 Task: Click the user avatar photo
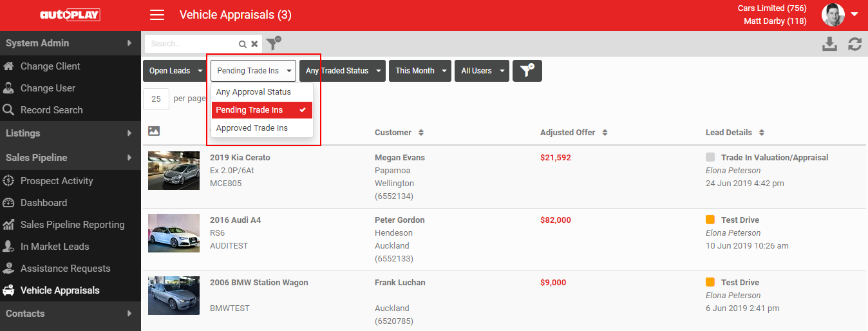(833, 15)
